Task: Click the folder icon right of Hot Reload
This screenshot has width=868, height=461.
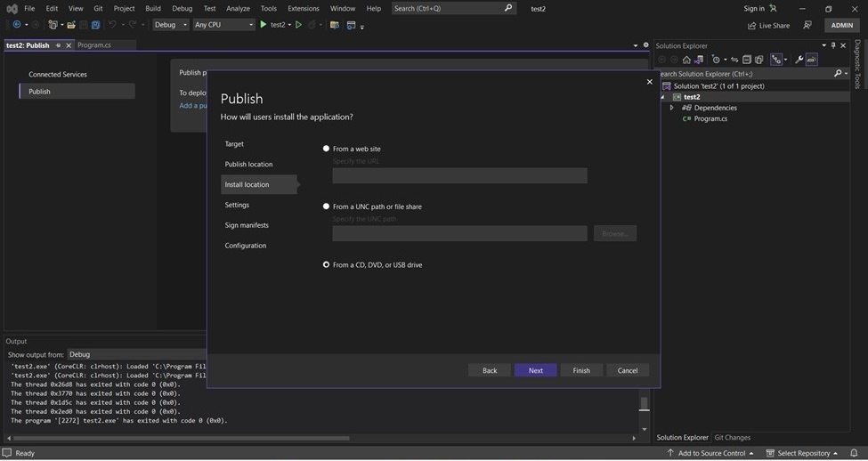Action: (x=335, y=25)
